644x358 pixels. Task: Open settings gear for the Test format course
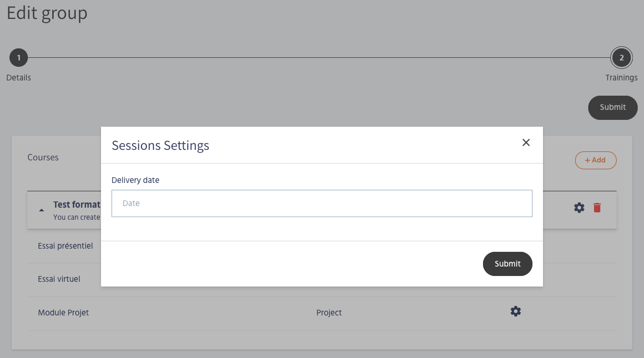click(579, 208)
